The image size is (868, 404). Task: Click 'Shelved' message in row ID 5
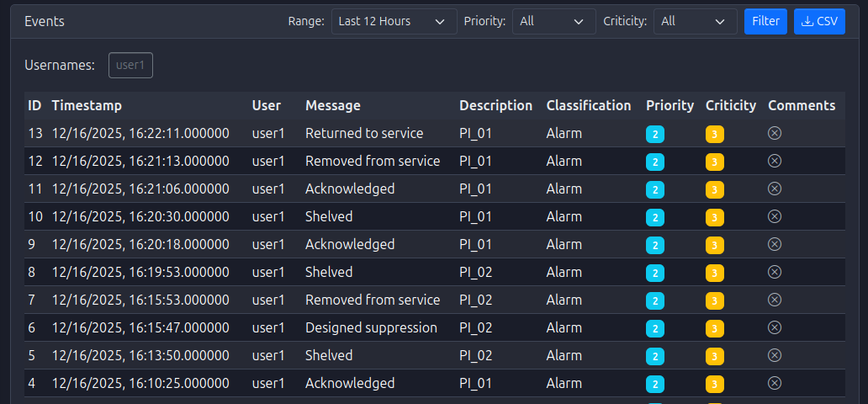click(x=329, y=355)
